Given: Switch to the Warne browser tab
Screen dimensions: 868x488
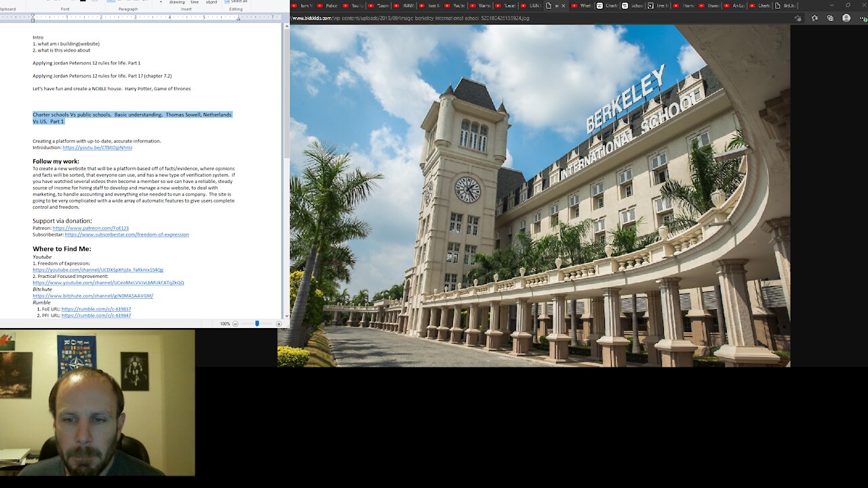Looking at the screenshot, I should pyautogui.click(x=479, y=5).
